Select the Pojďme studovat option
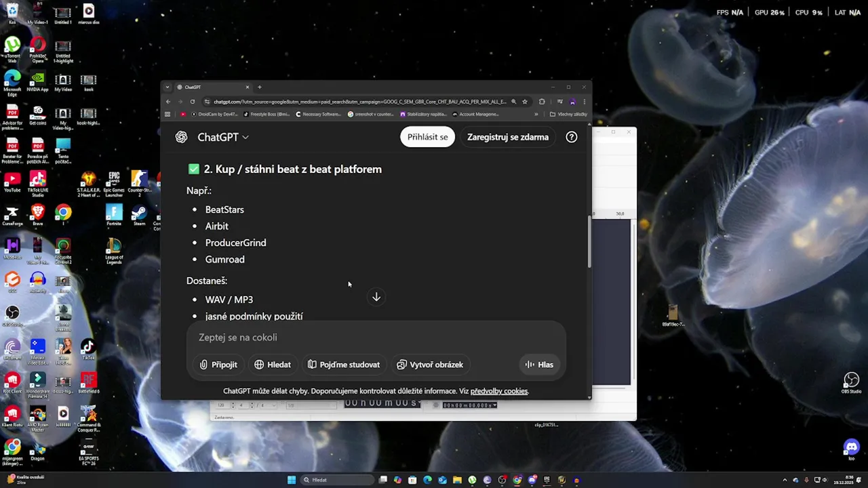 point(344,365)
